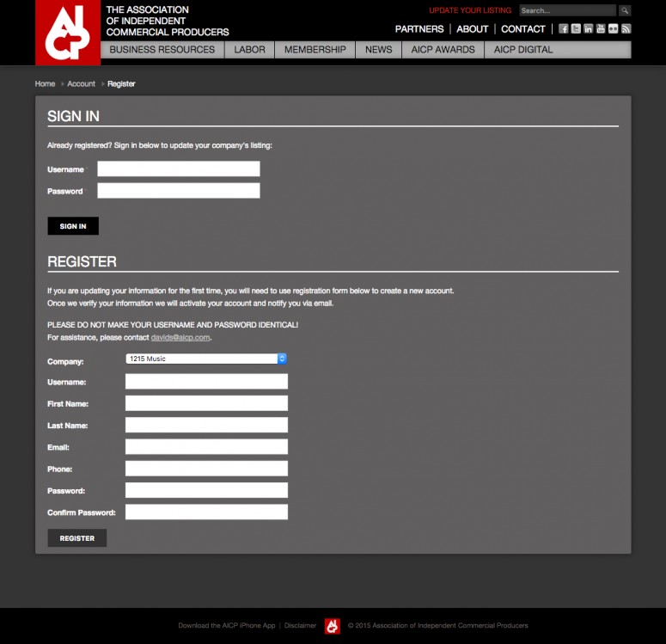Click the copyright 2015 Association footer text

pyautogui.click(x=437, y=625)
